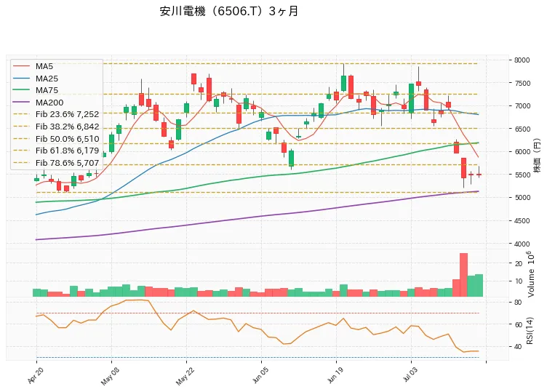This screenshot has height=392, width=547.
Task: Click the MA200 purple line sample in legend
Action: click(21, 103)
